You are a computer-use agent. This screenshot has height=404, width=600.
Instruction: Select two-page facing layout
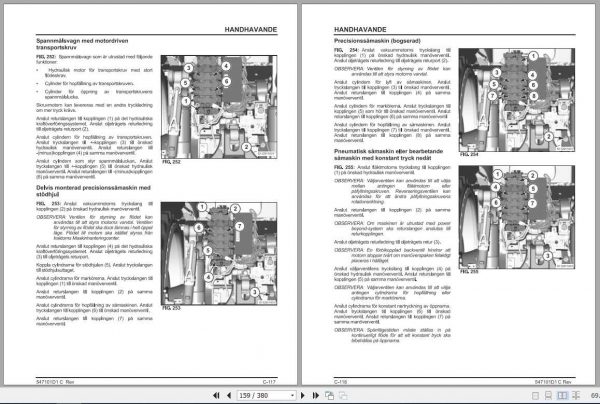[562, 396]
